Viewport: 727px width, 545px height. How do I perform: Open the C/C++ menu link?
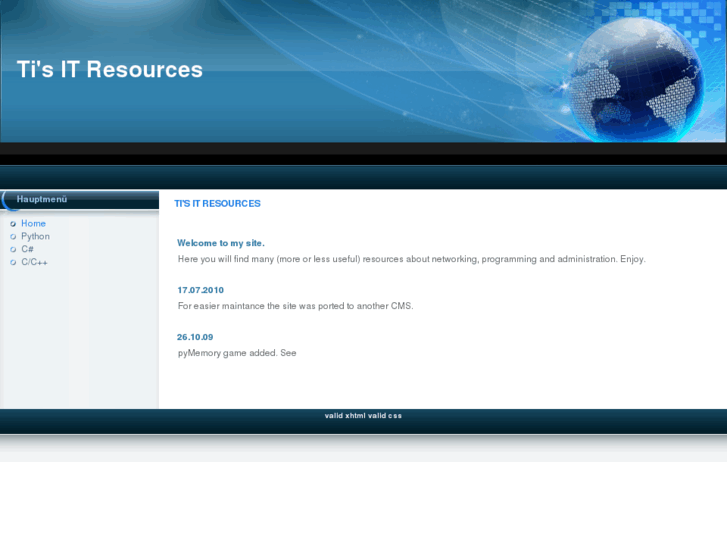tap(34, 262)
